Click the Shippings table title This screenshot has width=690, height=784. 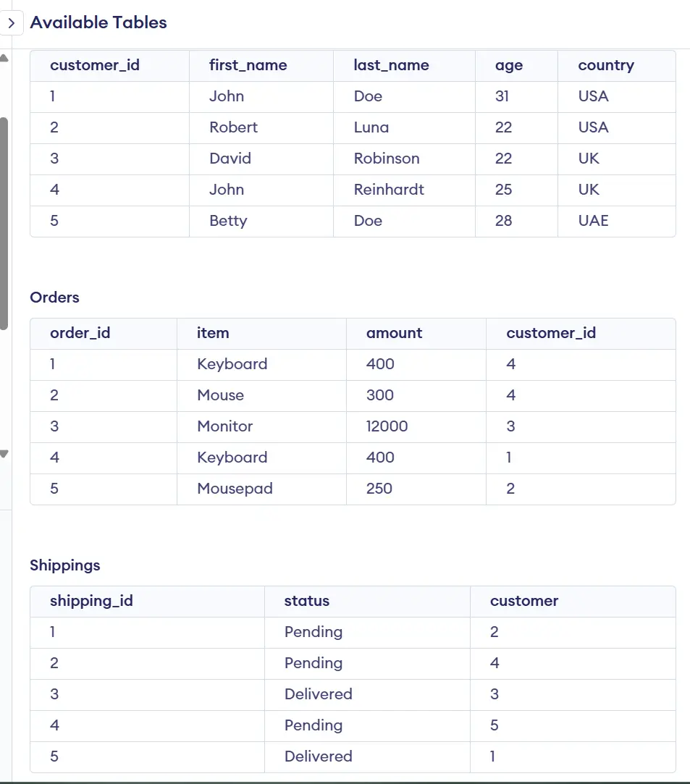point(64,565)
